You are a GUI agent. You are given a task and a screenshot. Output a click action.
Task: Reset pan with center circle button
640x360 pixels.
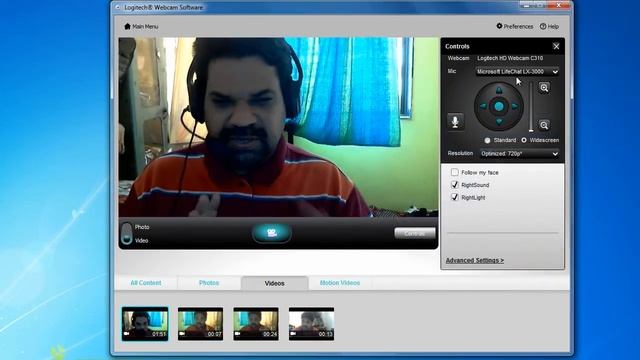tap(499, 106)
